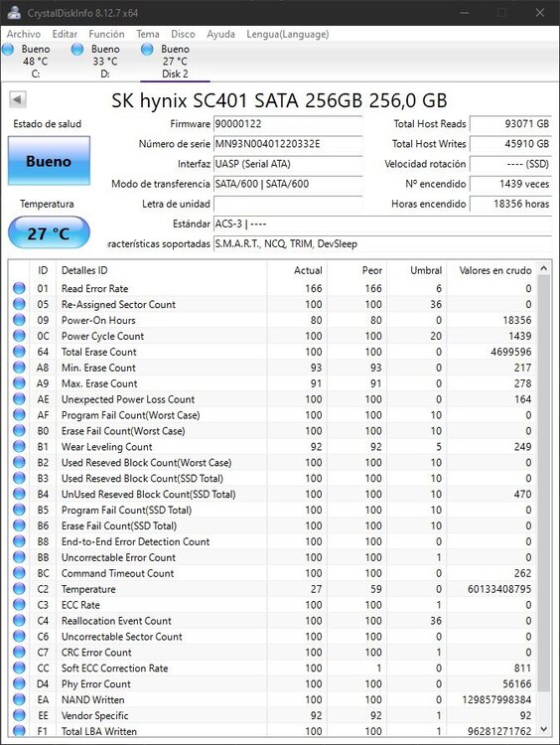Click the previous disk arrow button
The image size is (560, 745).
click(x=18, y=99)
